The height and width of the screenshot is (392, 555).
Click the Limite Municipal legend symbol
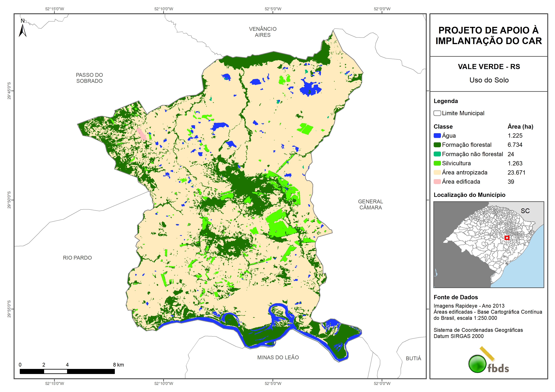pyautogui.click(x=437, y=113)
